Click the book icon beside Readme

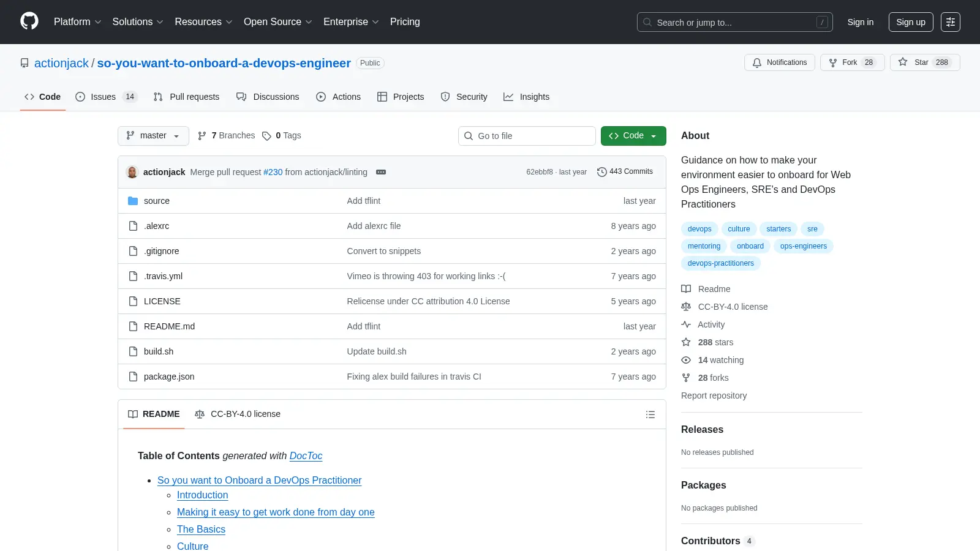[x=686, y=289]
